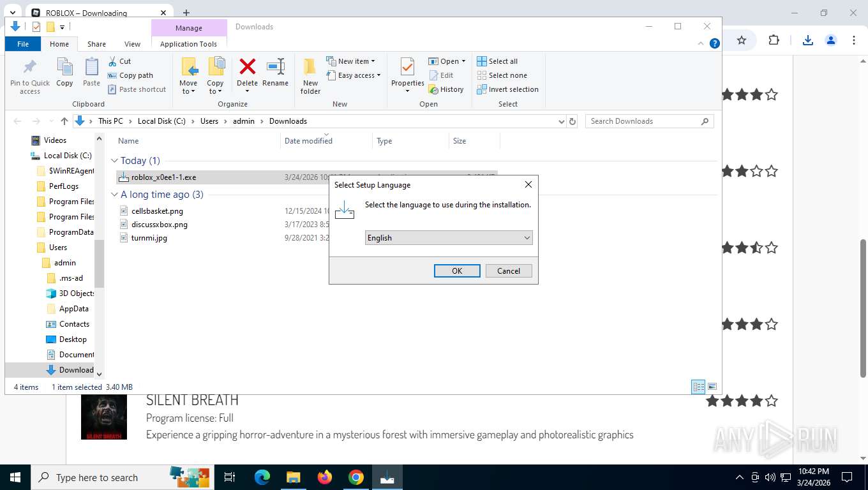Screen dimensions: 868x490
Task: Click the Cut scissors icon
Action: coord(112,61)
